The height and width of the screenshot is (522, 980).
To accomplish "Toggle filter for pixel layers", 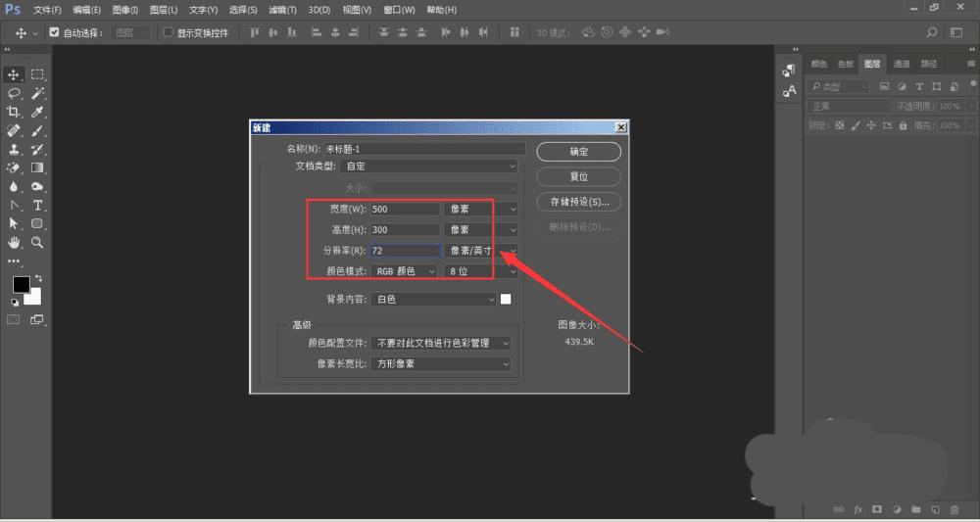I will coord(884,87).
